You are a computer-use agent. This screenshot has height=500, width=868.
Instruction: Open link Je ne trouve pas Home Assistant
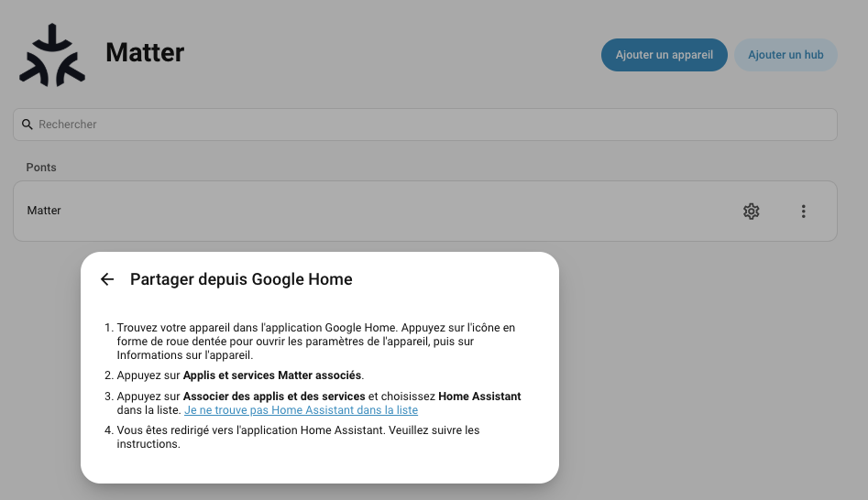302,410
